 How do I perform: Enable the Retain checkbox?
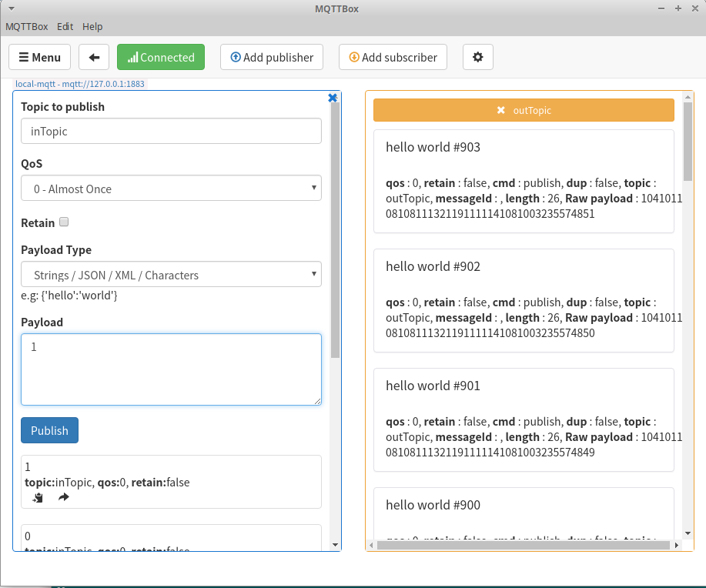coord(64,222)
